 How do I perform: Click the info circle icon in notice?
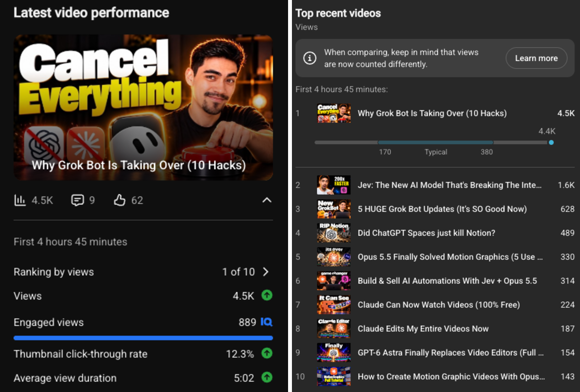coord(310,58)
